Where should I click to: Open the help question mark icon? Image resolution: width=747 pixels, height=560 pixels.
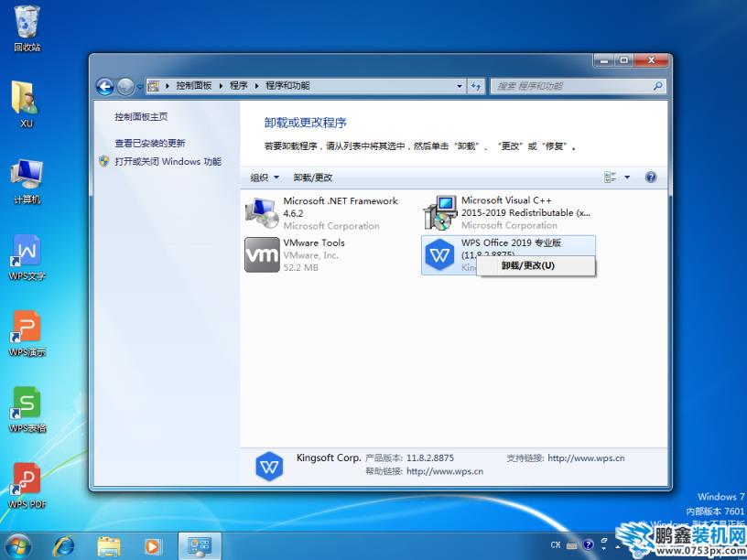(x=651, y=178)
